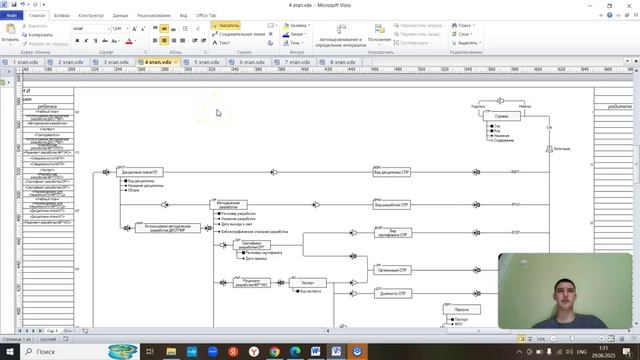The width and height of the screenshot is (640, 360).
Task: Click the connection point X tool icon
Action: point(271,34)
